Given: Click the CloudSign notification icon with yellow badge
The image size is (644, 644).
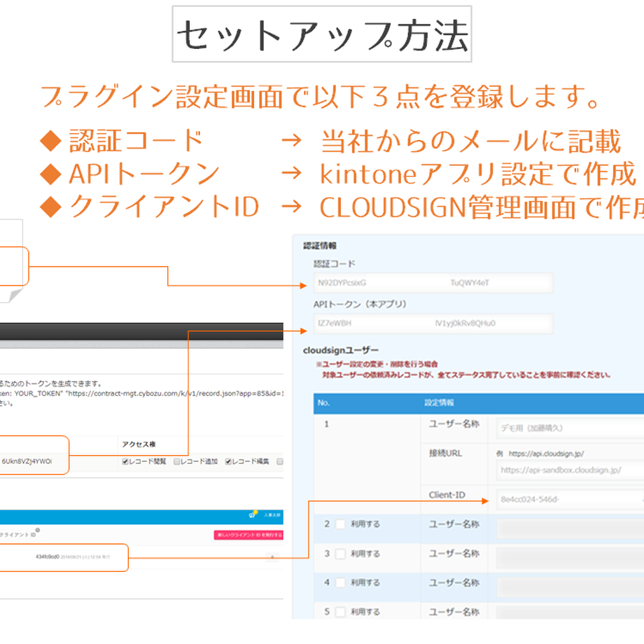Looking at the screenshot, I should tap(253, 514).
